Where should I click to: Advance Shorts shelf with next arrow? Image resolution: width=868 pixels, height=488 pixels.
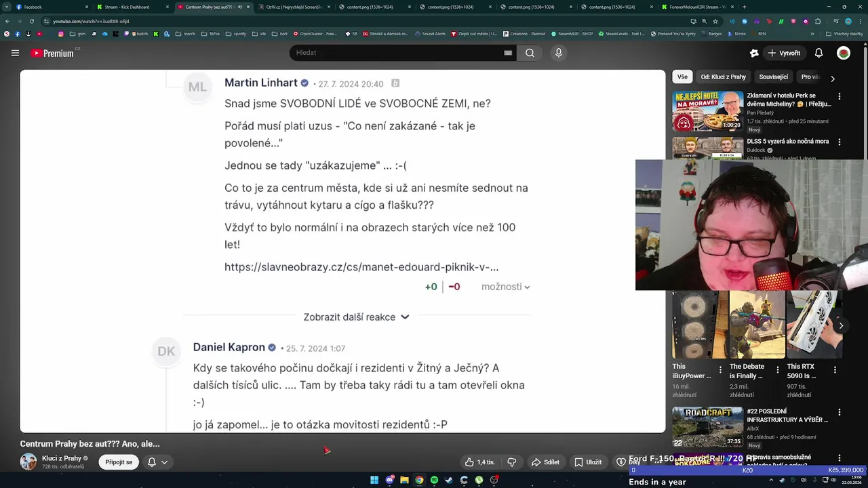841,326
